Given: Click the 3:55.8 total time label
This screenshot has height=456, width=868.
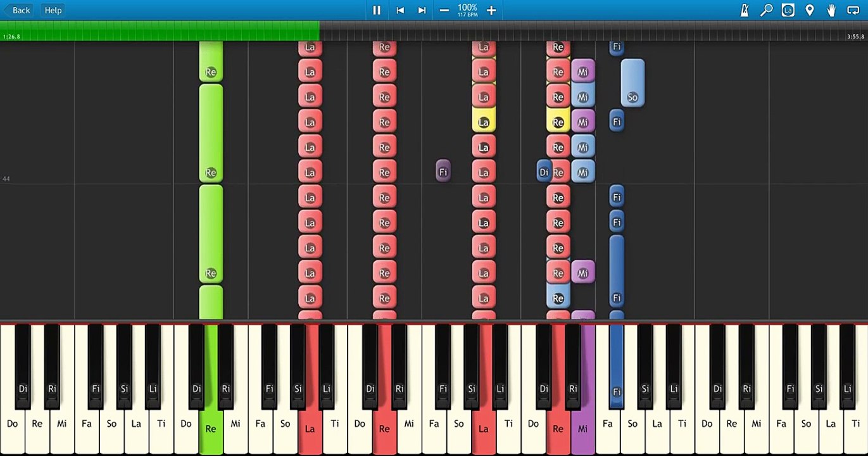Looking at the screenshot, I should pos(855,37).
